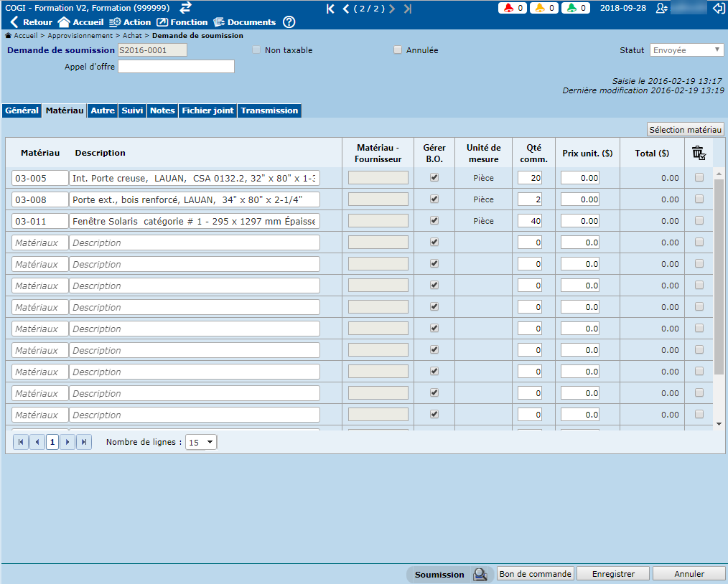The height and width of the screenshot is (584, 728).
Task: Open the help question mark icon
Action: [x=289, y=22]
